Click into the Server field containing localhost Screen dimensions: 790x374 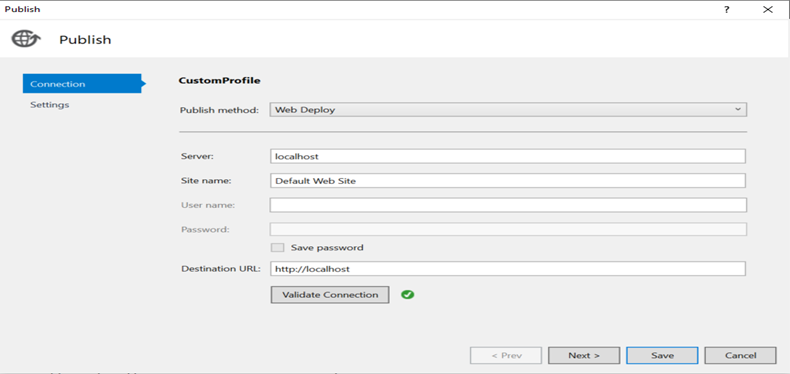(508, 156)
